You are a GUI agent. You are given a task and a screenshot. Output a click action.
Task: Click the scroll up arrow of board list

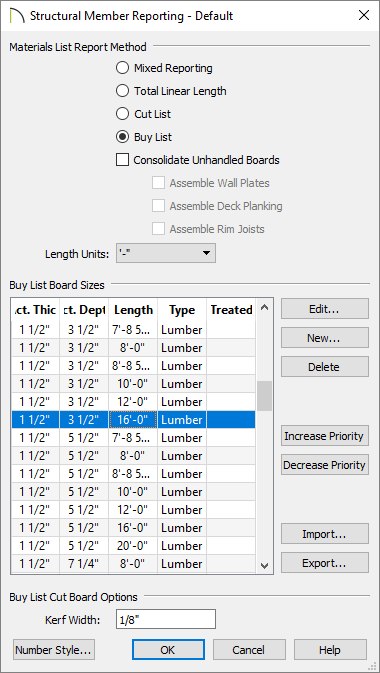tap(264, 307)
